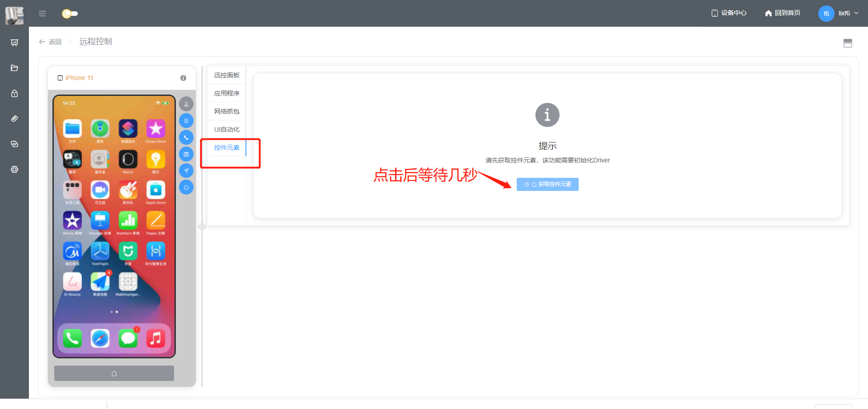
Task: Toggle the sidebar with the hamburger menu icon
Action: (42, 14)
